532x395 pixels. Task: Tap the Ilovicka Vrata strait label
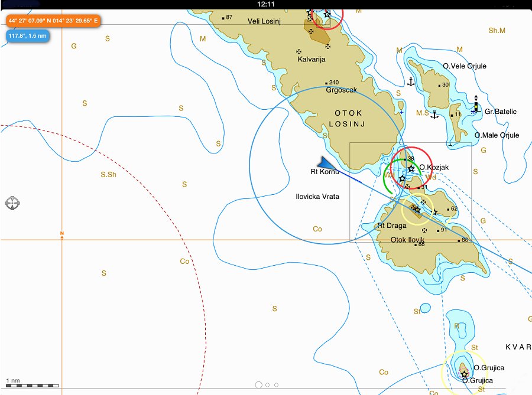317,196
